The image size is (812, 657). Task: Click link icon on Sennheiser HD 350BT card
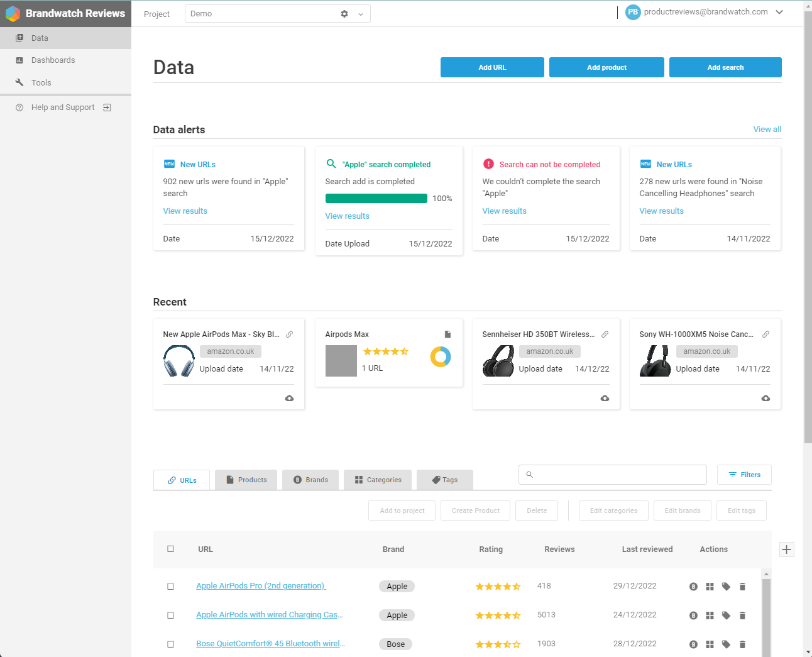[x=605, y=334]
